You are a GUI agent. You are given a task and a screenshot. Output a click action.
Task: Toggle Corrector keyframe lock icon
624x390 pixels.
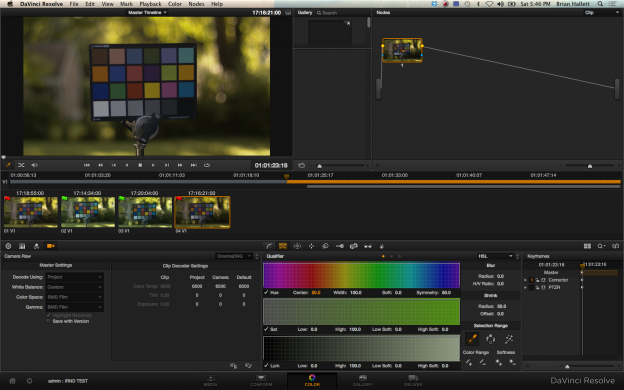point(537,280)
